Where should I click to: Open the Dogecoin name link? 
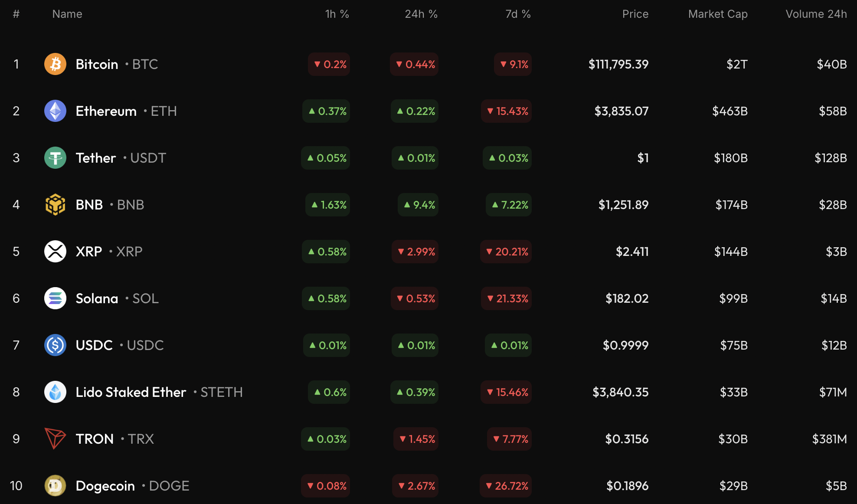click(105, 486)
